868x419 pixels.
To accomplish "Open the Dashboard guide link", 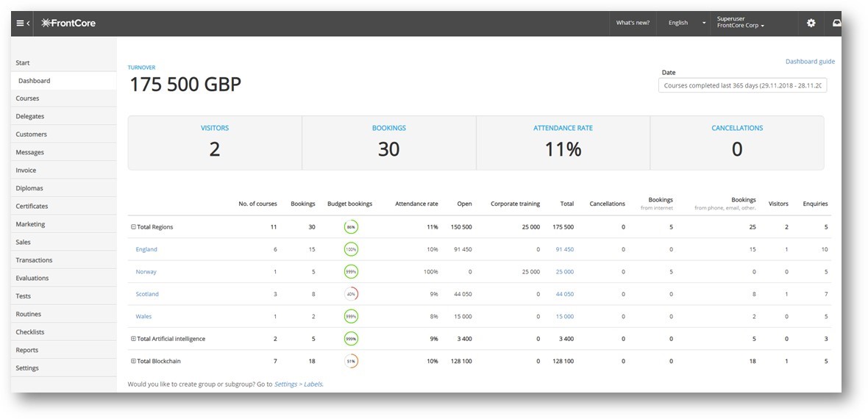I will pyautogui.click(x=810, y=62).
